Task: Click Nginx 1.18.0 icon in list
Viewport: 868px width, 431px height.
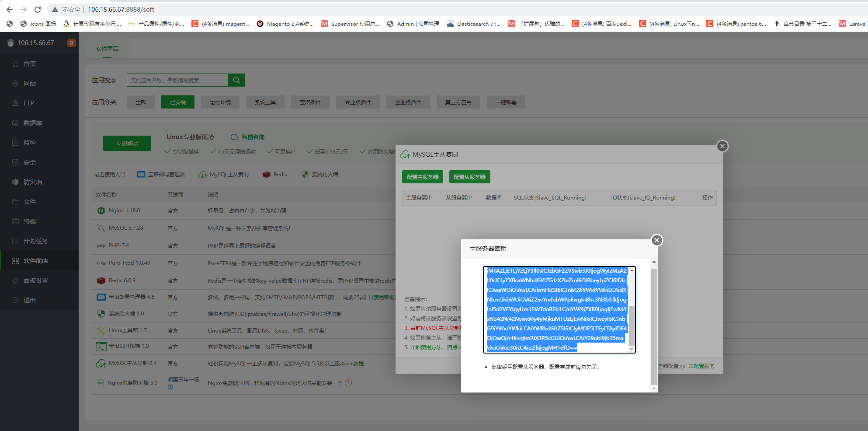Action: 101,210
